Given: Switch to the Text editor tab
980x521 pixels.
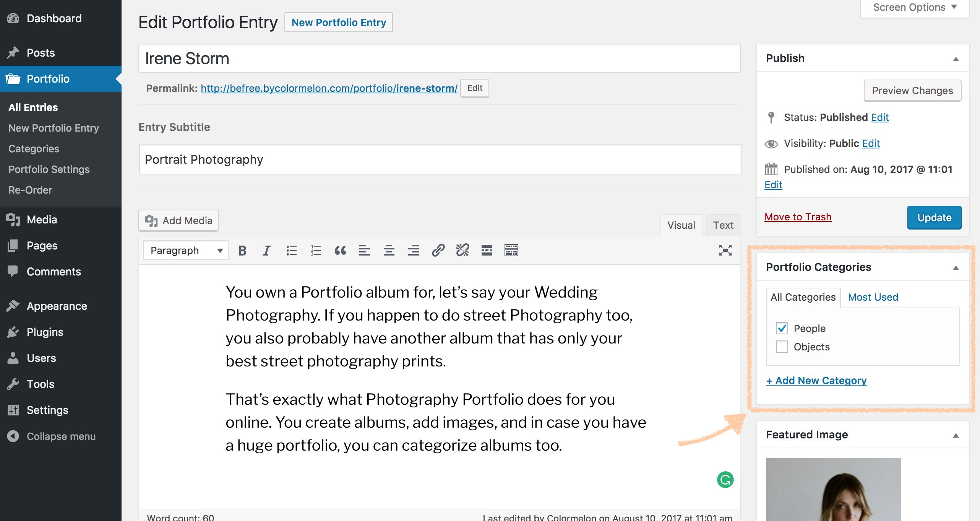Looking at the screenshot, I should [723, 225].
